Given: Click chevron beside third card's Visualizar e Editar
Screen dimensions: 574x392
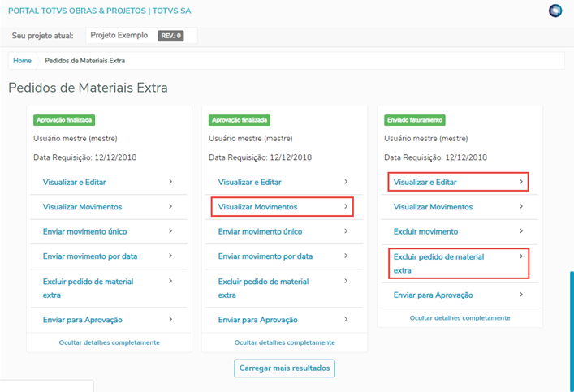Looking at the screenshot, I should click(x=521, y=182).
